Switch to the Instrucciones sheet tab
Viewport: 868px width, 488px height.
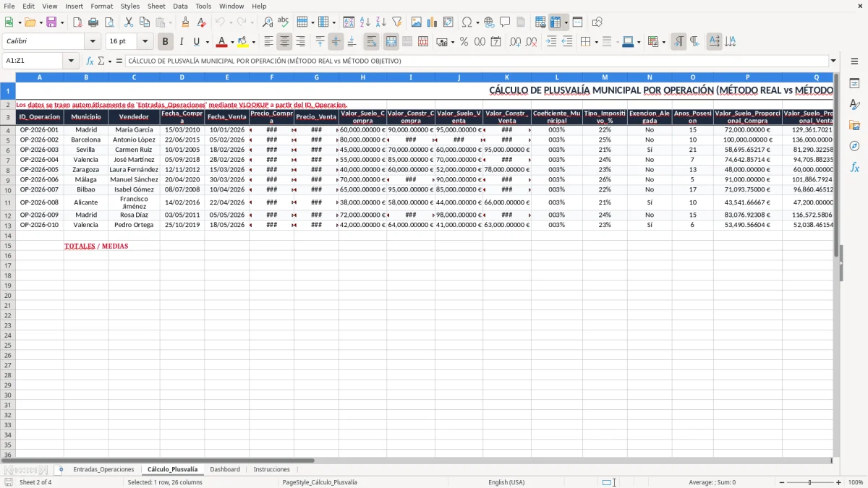click(271, 469)
